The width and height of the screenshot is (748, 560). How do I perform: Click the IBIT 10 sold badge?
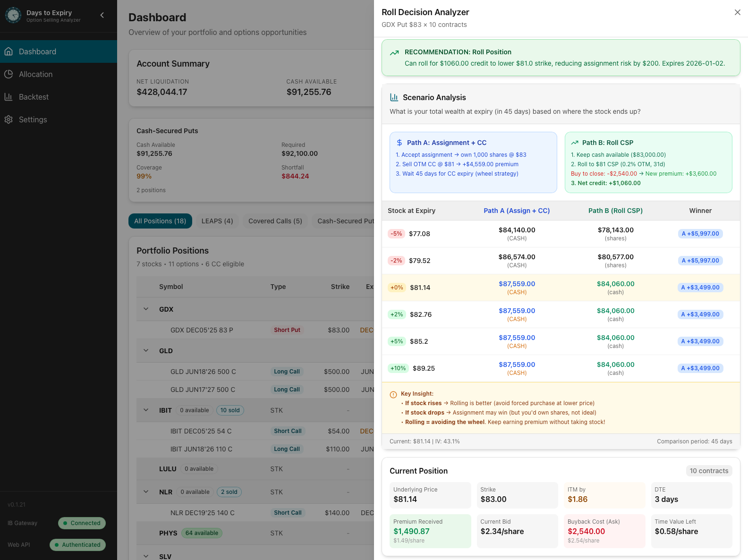230,410
